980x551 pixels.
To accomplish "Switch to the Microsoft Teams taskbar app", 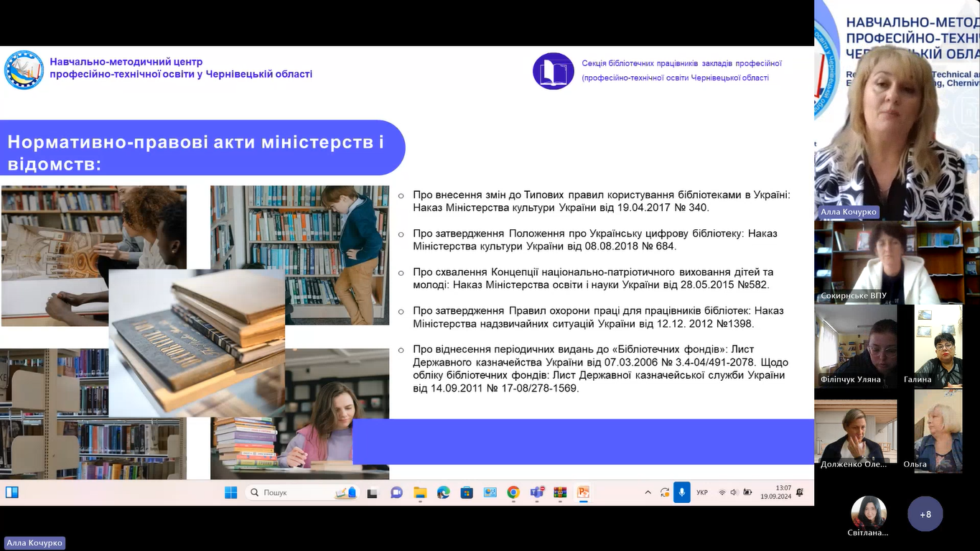I will point(536,493).
